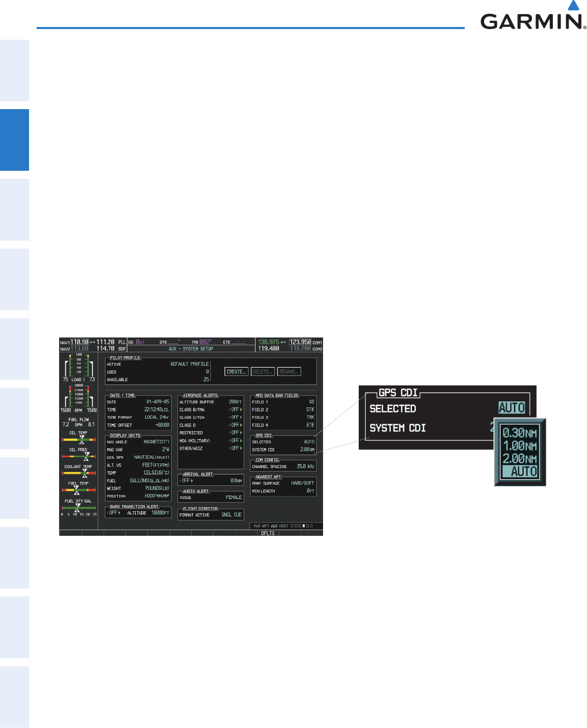
Task: Open the FUEL GALLONS units field
Action: pos(149,480)
